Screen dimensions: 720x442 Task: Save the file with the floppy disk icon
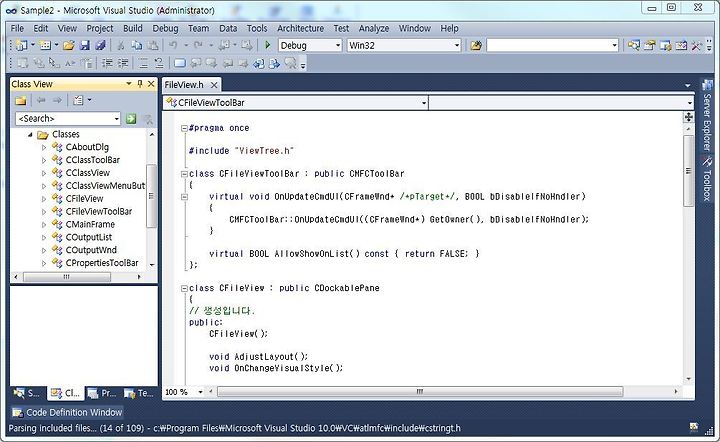(84, 45)
